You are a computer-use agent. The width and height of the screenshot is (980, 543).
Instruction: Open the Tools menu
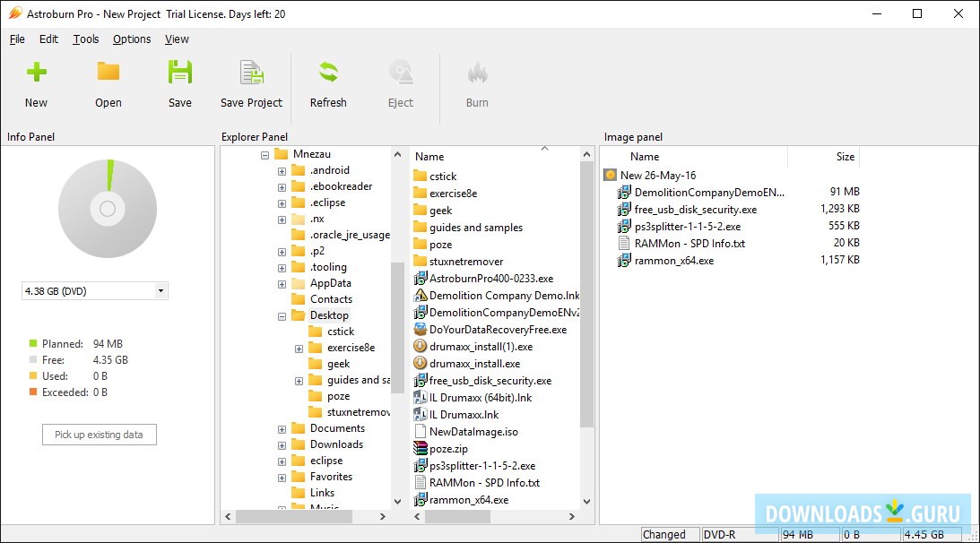85,39
